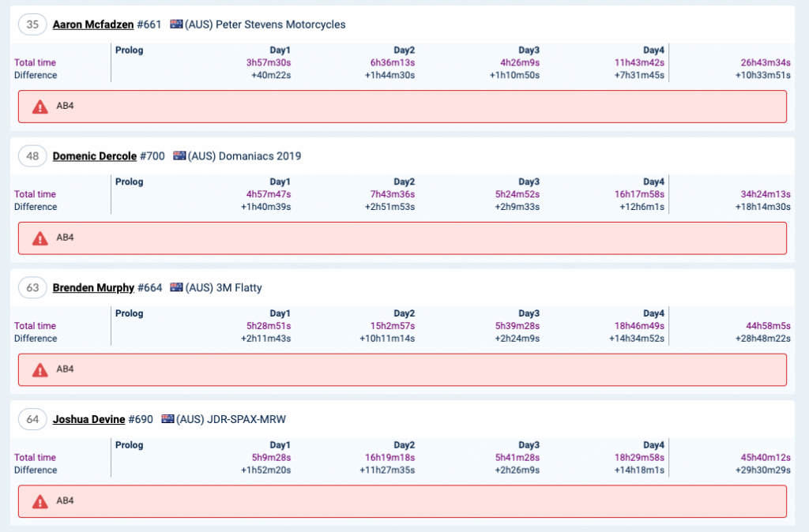Image resolution: width=809 pixels, height=532 pixels.
Task: Click Australian flag icon beside 3M Flatty
Action: coord(176,288)
